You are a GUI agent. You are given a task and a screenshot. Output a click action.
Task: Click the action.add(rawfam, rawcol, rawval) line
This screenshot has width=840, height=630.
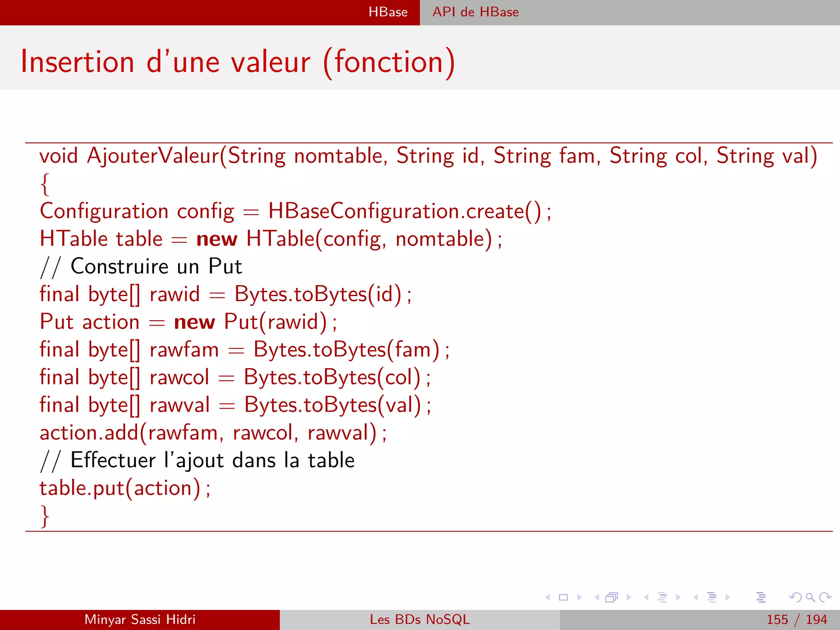pos(213,433)
